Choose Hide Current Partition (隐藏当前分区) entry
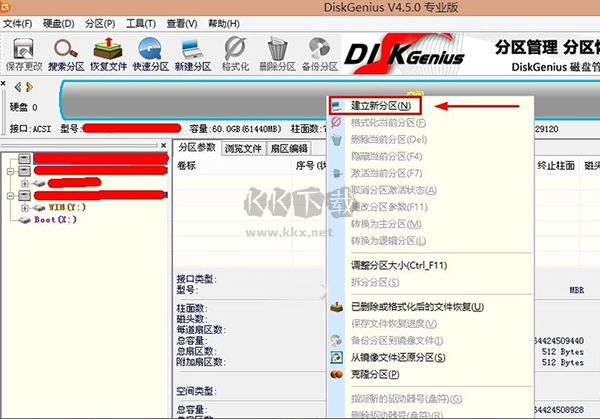The image size is (600, 419). (x=386, y=157)
